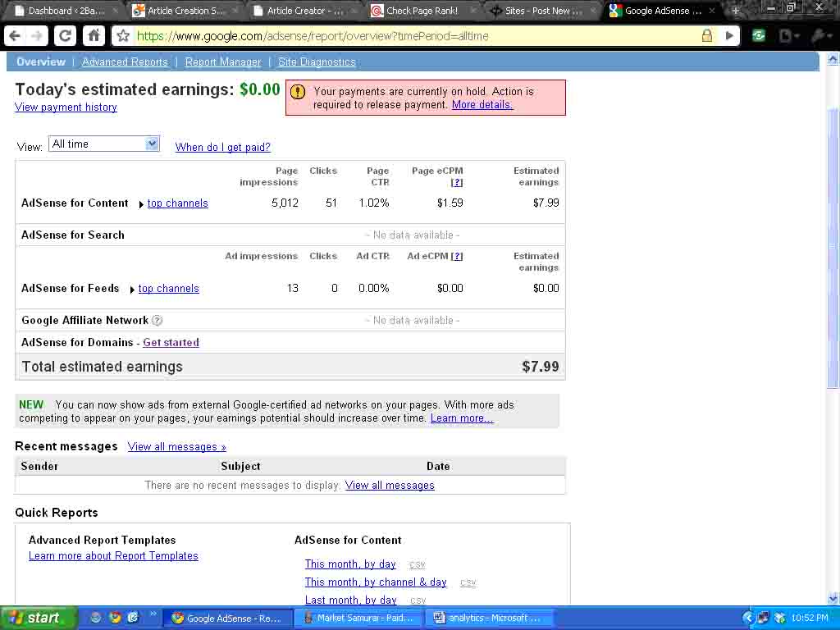Click the page vertical scrollbar thumb
Screen dimensions: 840x630
tap(833, 246)
